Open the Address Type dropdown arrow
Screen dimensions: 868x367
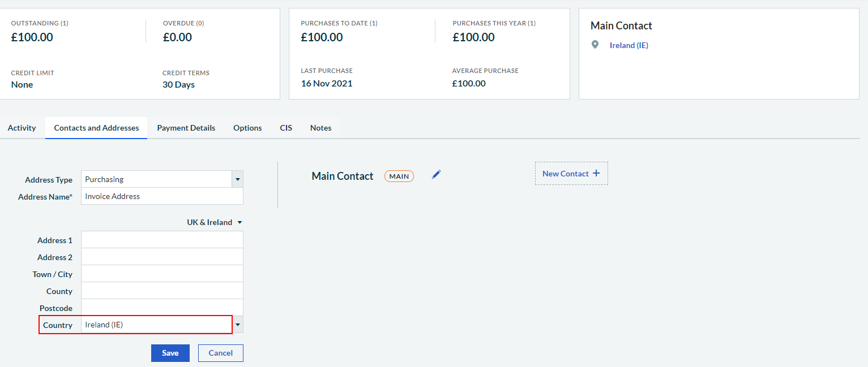point(238,179)
